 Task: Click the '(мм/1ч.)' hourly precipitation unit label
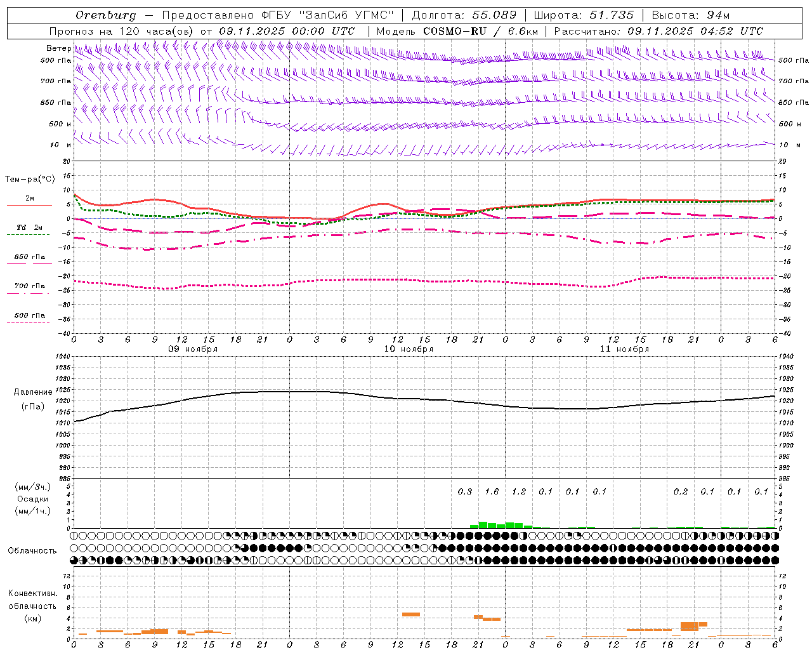[32, 511]
